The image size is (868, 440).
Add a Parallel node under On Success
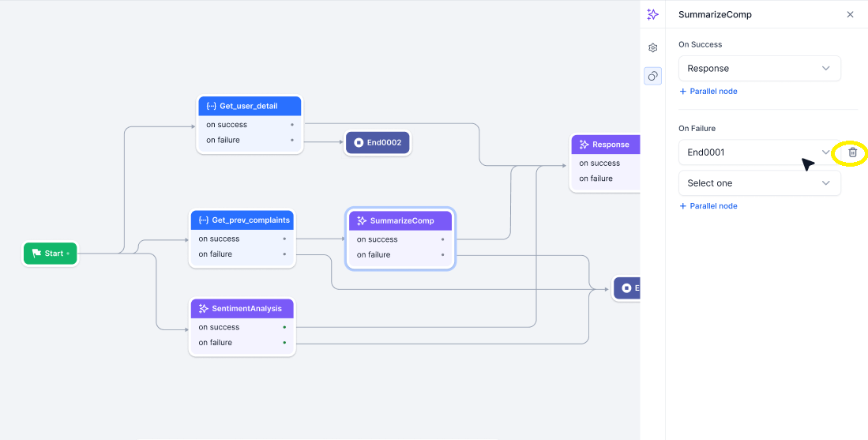[708, 92]
